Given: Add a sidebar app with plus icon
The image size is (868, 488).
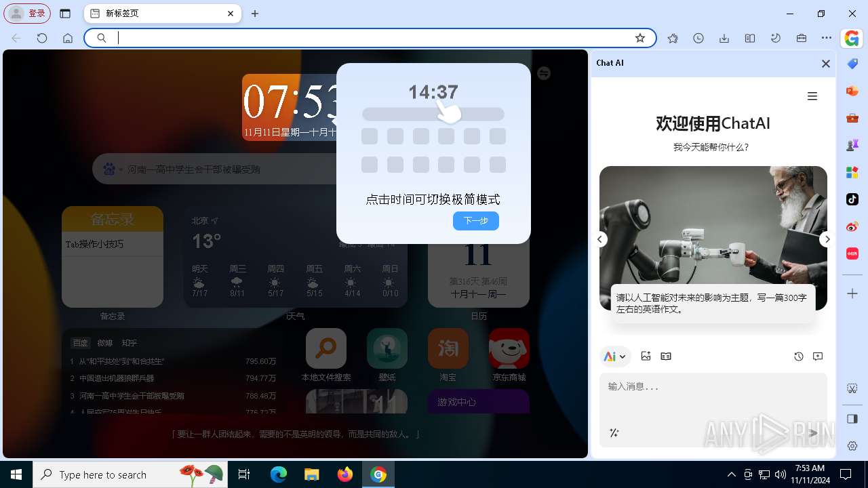Looking at the screenshot, I should [x=853, y=293].
